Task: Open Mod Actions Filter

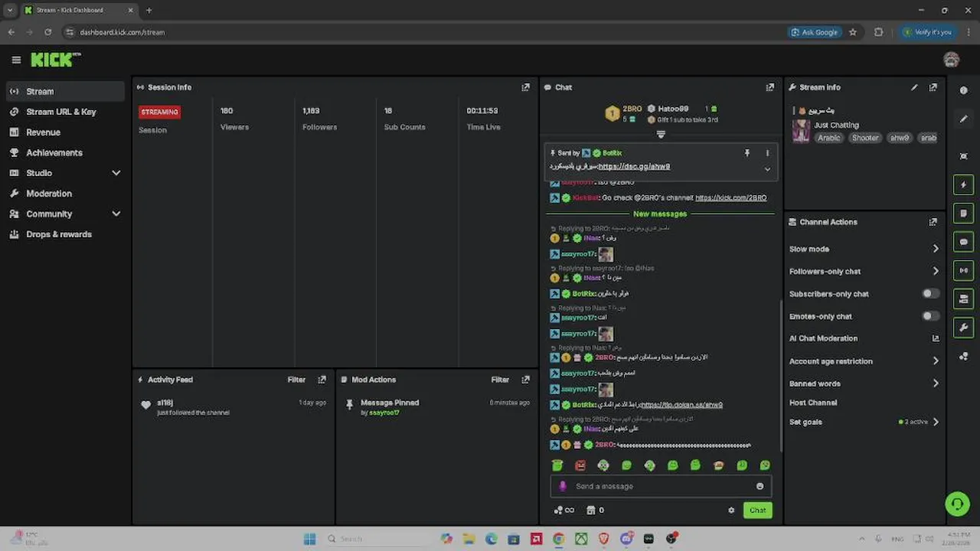Action: pyautogui.click(x=500, y=380)
